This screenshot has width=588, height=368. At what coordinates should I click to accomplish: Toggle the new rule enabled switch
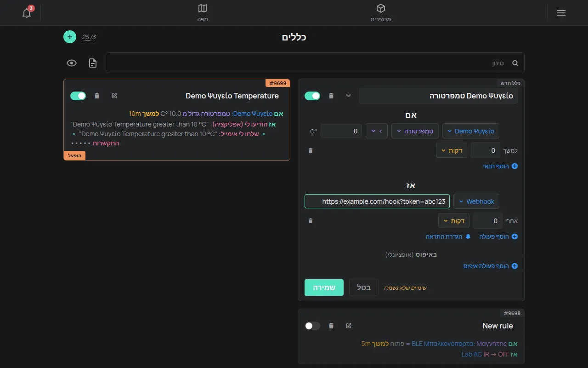coord(312,96)
